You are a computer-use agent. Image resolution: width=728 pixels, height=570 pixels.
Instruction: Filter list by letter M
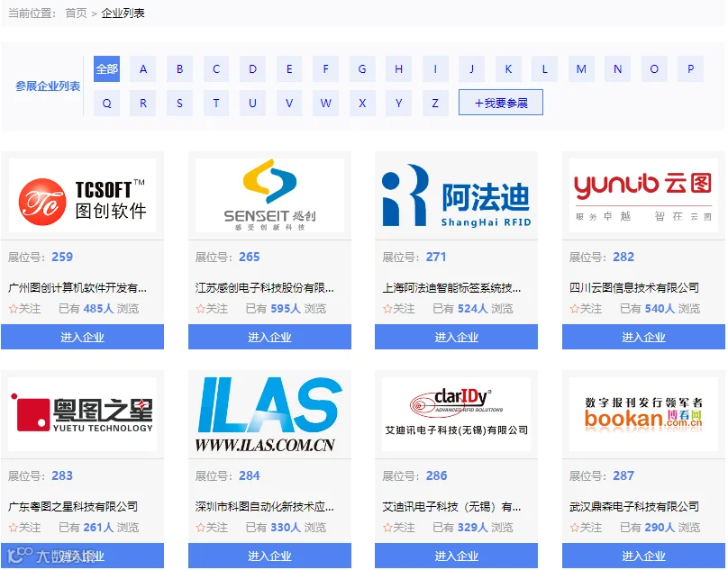point(581,69)
